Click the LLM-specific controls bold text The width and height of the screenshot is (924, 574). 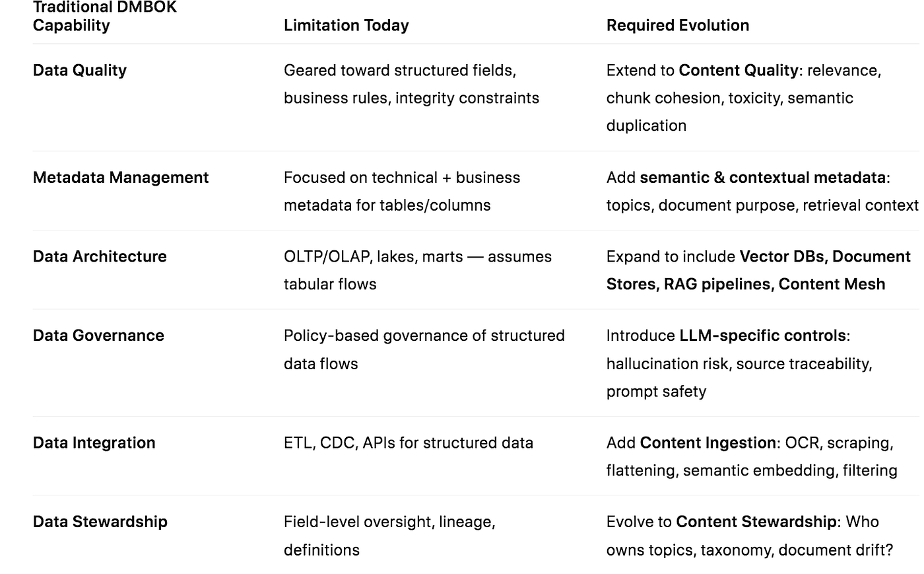coord(763,336)
